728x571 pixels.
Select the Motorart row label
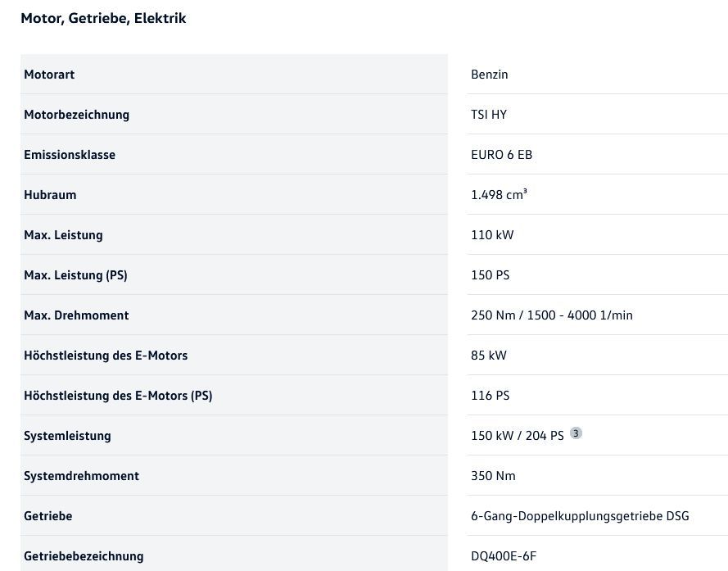[49, 75]
